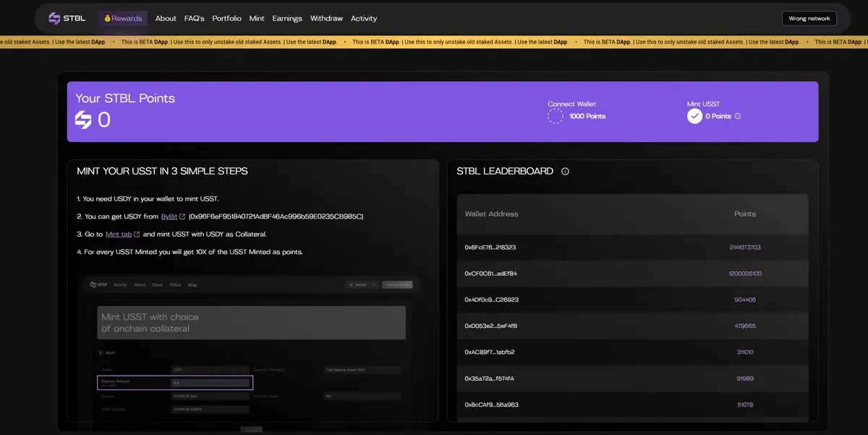Image resolution: width=868 pixels, height=435 pixels.
Task: Select leaderboard row 0x6FcE76...218323
Action: (x=633, y=248)
